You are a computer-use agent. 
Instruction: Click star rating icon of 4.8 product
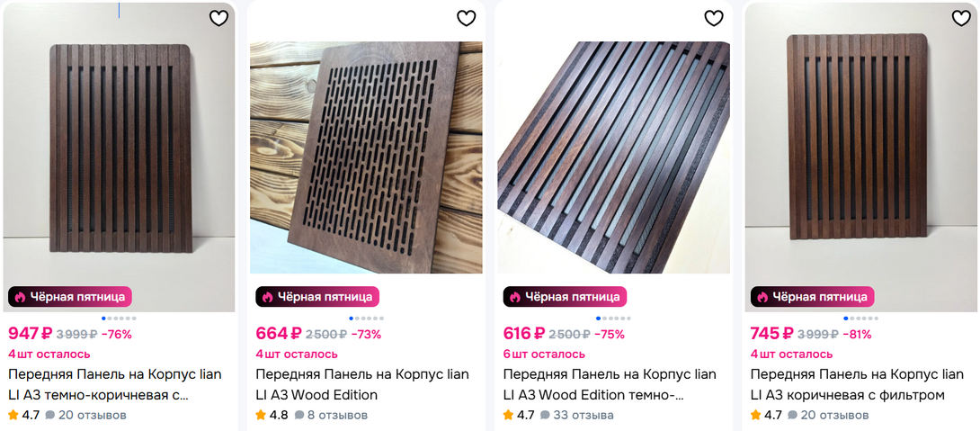tap(261, 416)
